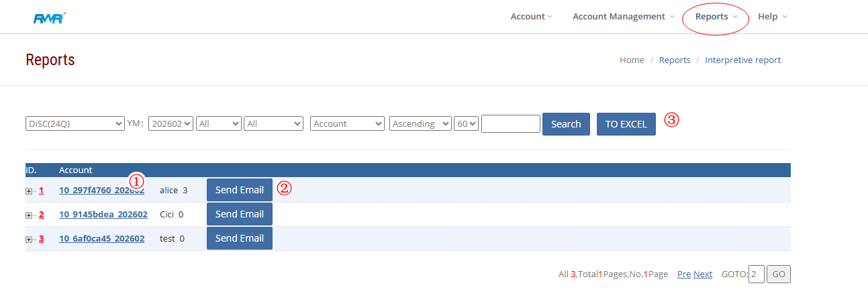Expand row 1 tree plus icon

(29, 191)
